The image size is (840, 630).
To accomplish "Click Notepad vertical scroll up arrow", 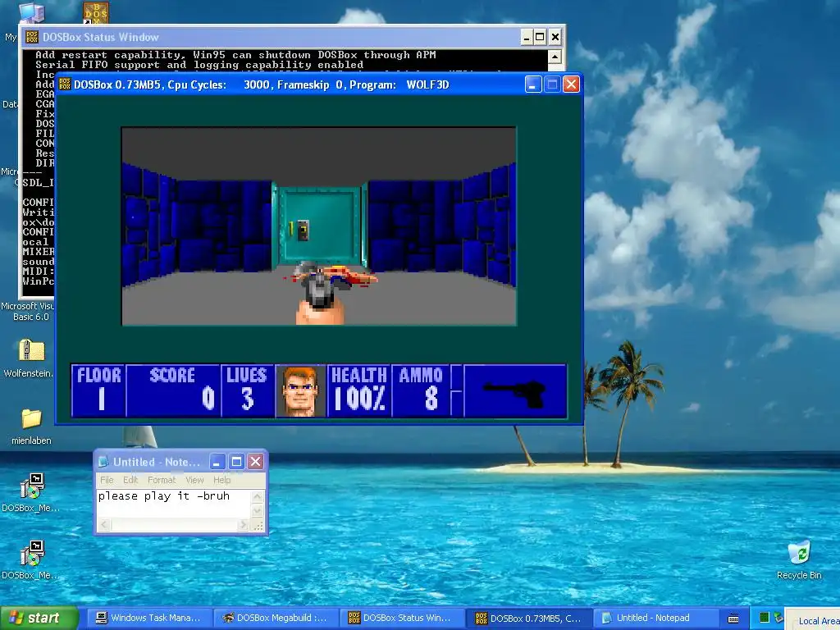I will click(x=257, y=496).
